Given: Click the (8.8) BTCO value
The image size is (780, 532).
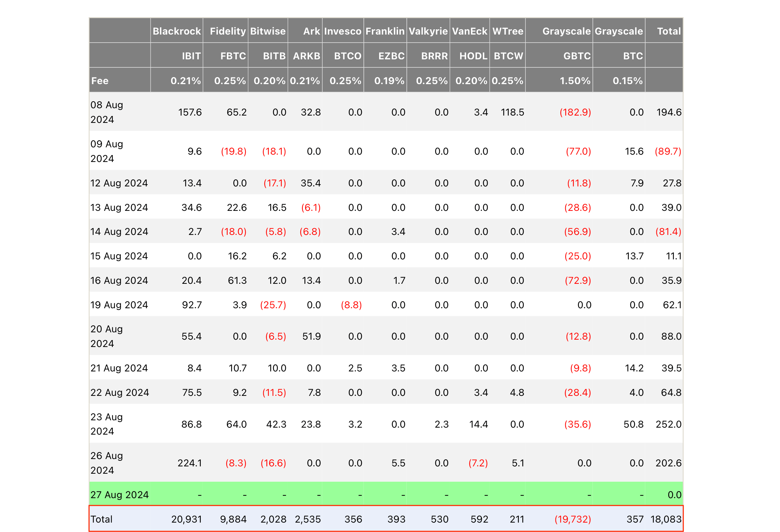Looking at the screenshot, I should (x=351, y=305).
